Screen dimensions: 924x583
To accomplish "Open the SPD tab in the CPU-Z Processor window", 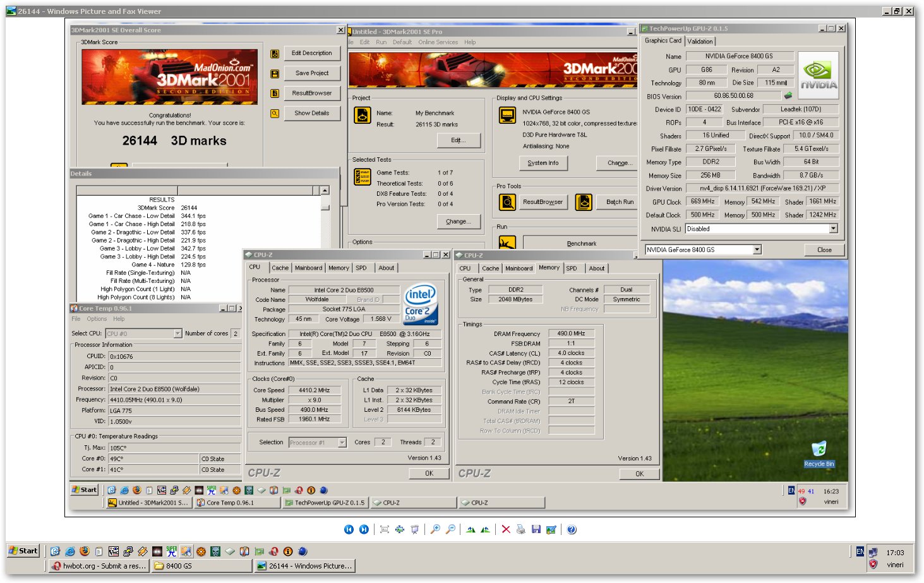I will (361, 268).
